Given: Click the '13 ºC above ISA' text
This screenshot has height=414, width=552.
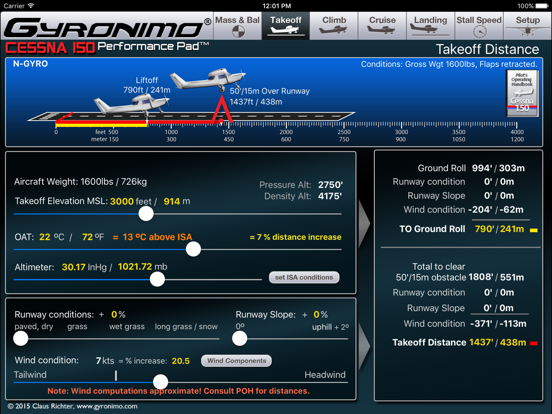Looking at the screenshot, I should 157,237.
